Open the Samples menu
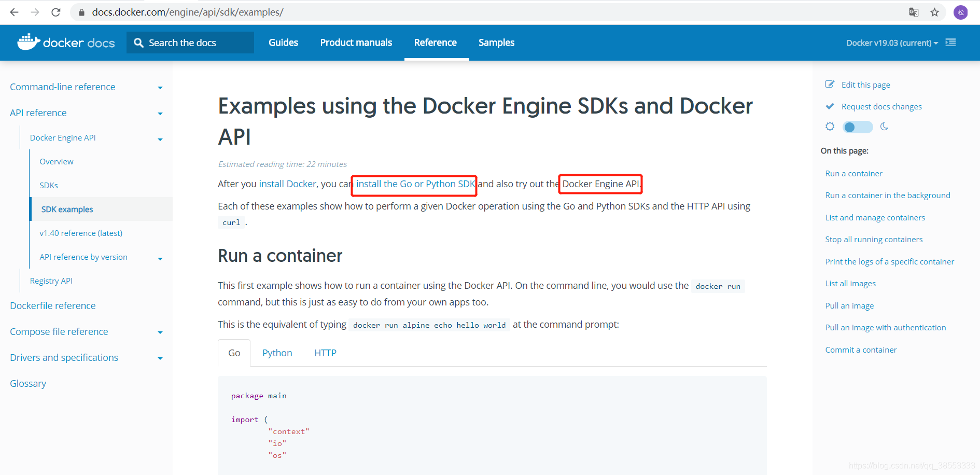 coord(496,43)
